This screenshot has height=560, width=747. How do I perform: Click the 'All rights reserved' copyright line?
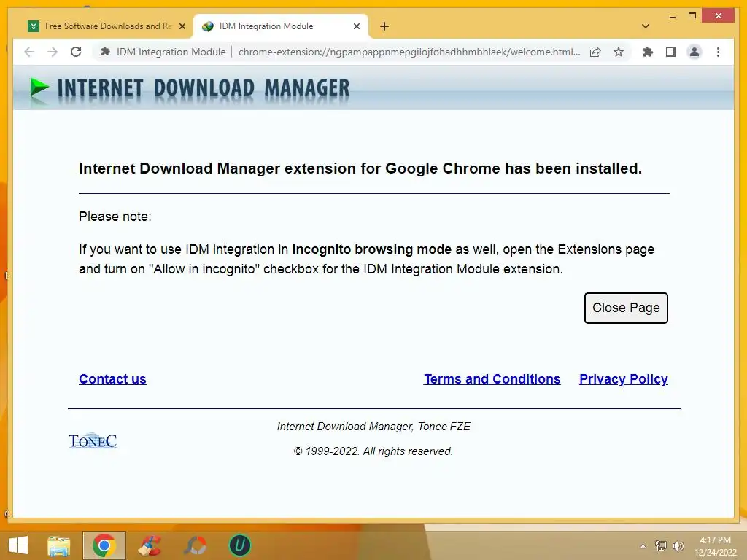[x=373, y=451]
